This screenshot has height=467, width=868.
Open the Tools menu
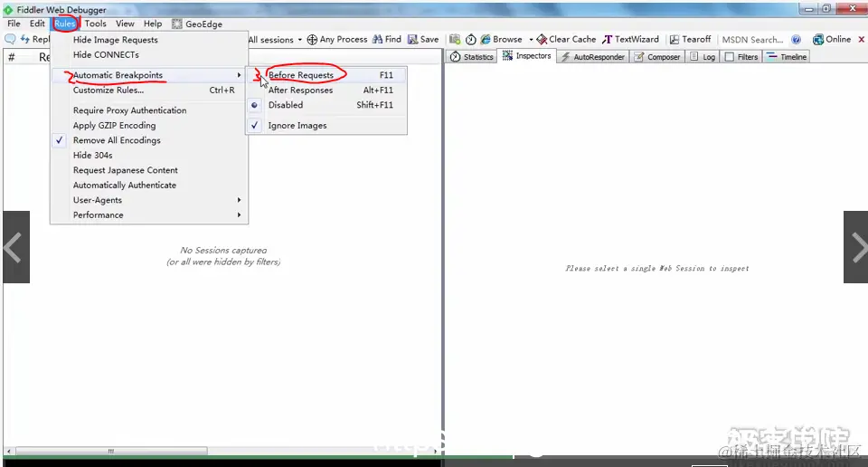point(95,24)
